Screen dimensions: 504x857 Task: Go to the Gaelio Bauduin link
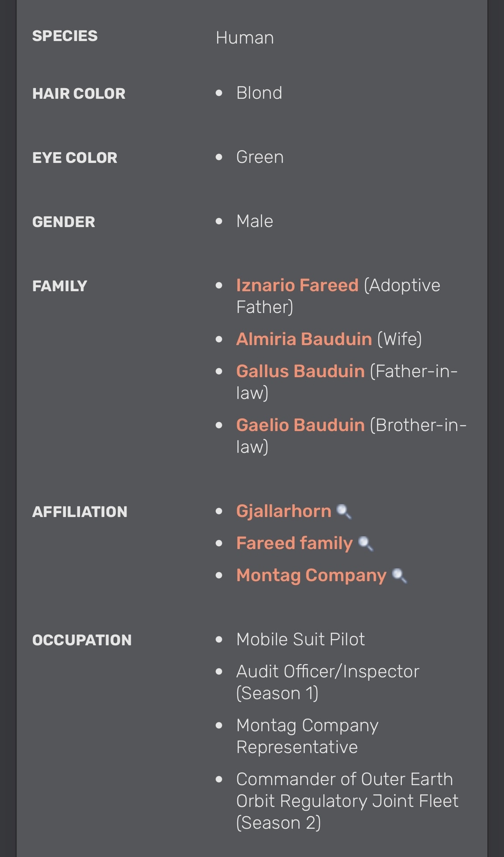coord(300,425)
